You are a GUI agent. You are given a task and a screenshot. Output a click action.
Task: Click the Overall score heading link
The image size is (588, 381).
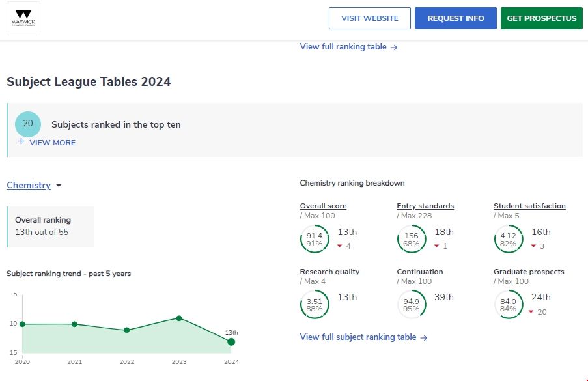click(x=323, y=206)
